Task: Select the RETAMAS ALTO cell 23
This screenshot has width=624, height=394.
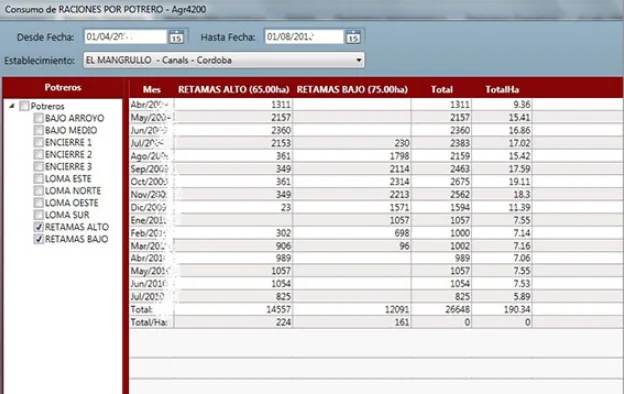Action: point(233,207)
